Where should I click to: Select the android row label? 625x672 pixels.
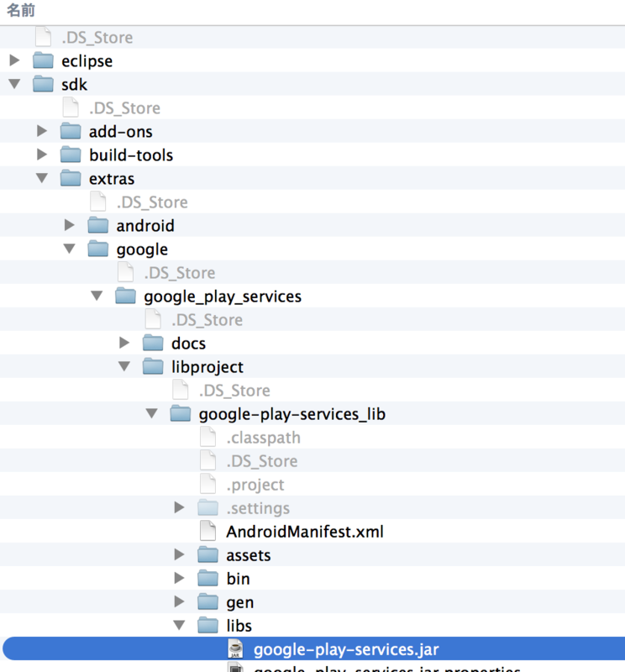(x=145, y=225)
